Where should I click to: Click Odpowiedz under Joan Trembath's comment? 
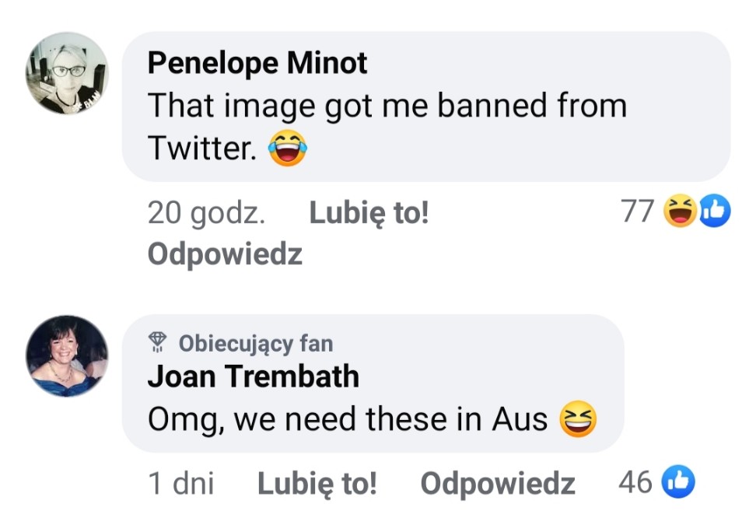[x=498, y=483]
